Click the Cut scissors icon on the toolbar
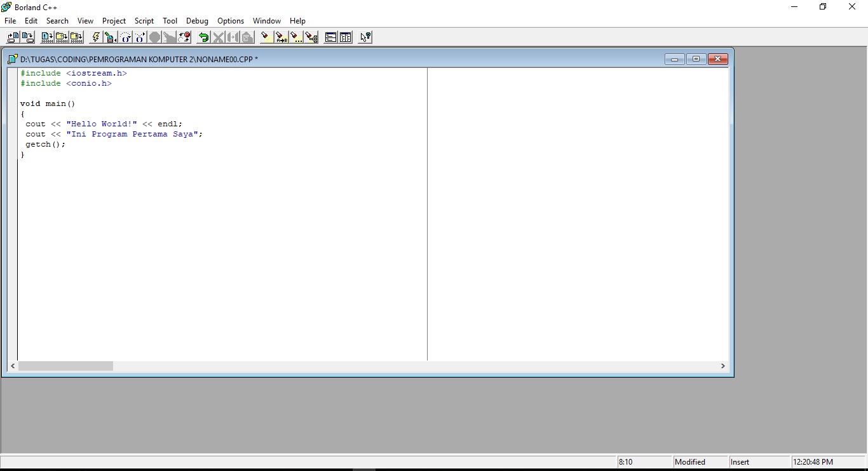868x471 pixels. pos(217,37)
